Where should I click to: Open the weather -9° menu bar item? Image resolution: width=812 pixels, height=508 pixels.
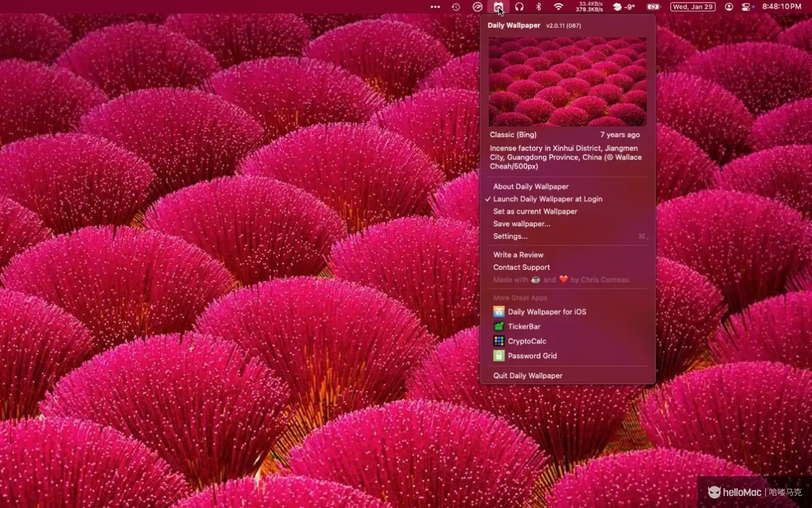(624, 7)
